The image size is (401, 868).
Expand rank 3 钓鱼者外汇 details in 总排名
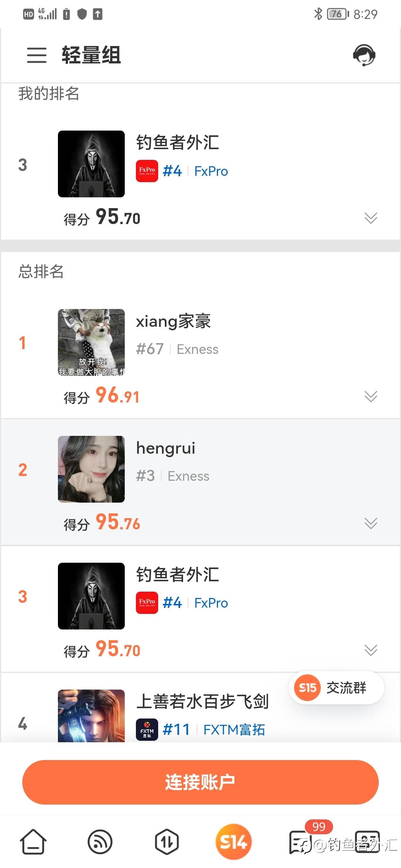point(371,650)
